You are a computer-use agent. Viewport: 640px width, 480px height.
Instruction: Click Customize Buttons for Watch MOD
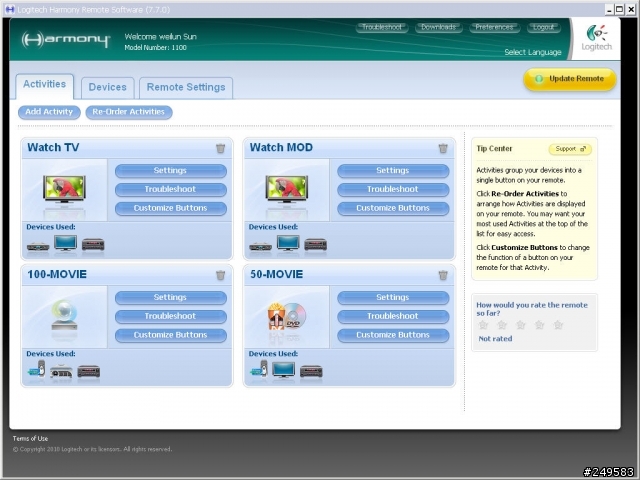pos(393,209)
